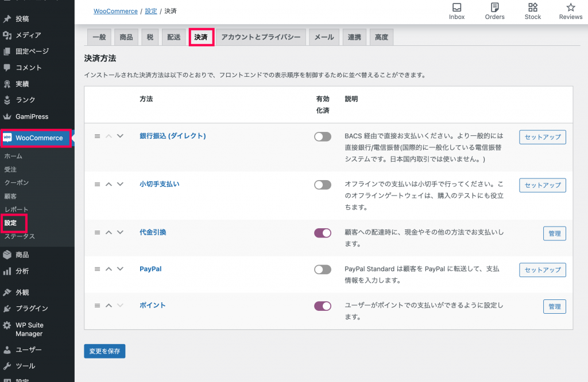588x382 pixels.
Task: Click the WP Suite Manager gear icon
Action: point(7,325)
